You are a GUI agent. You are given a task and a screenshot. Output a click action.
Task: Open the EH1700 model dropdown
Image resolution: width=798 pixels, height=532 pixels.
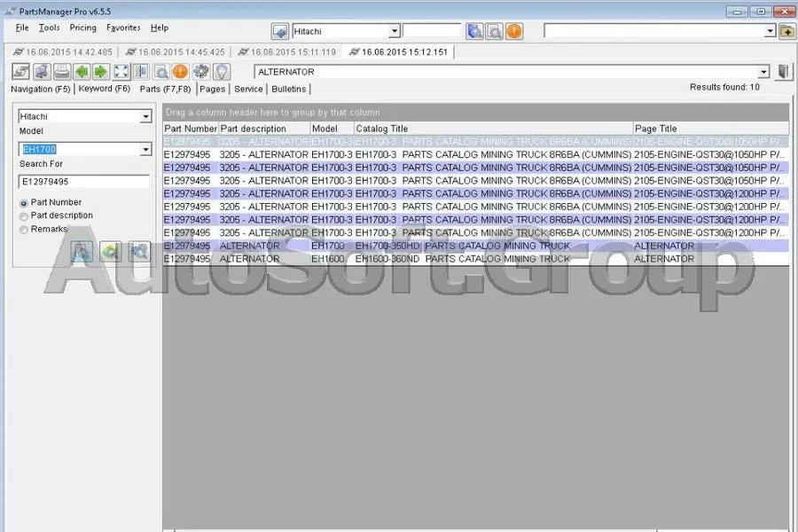145,149
